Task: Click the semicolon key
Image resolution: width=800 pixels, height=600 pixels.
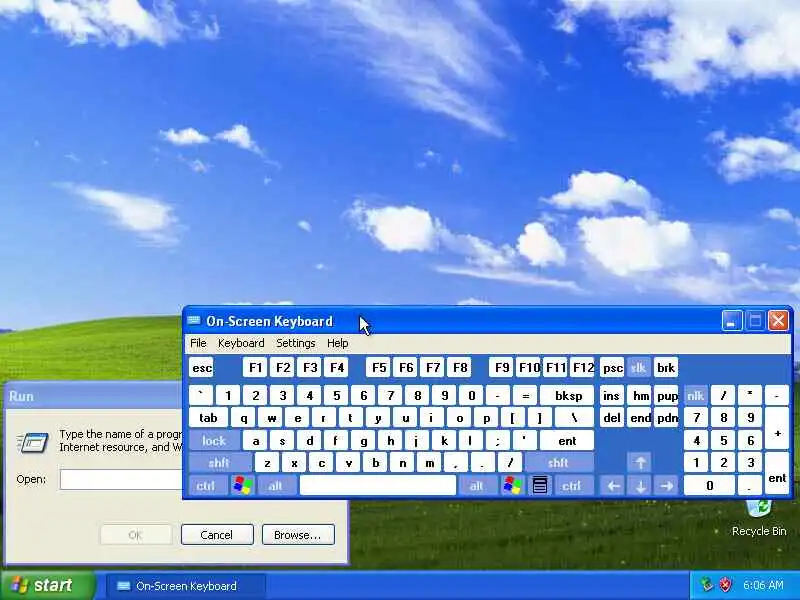Action: [498, 440]
